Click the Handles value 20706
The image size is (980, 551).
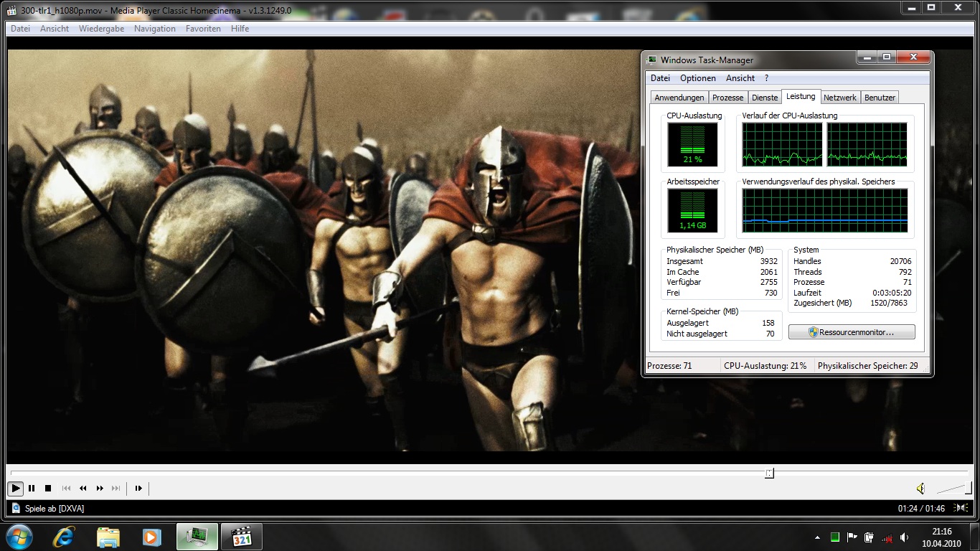point(900,262)
